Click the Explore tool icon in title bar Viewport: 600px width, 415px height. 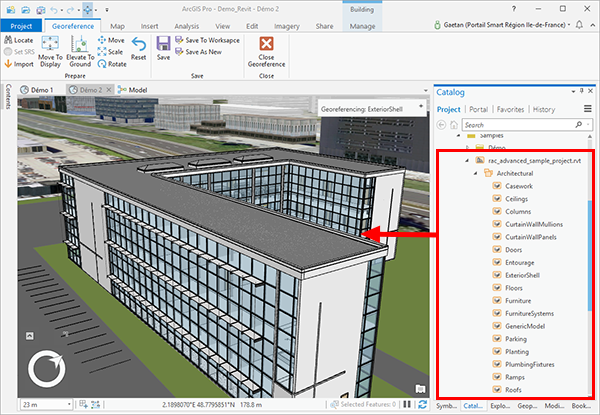tap(88, 9)
